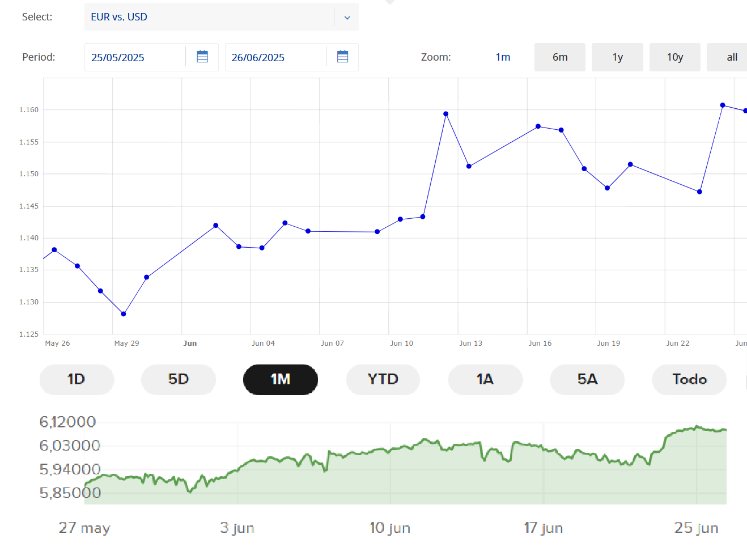This screenshot has width=747, height=560.
Task: Click the 6,12000 axis value
Action: (x=67, y=422)
